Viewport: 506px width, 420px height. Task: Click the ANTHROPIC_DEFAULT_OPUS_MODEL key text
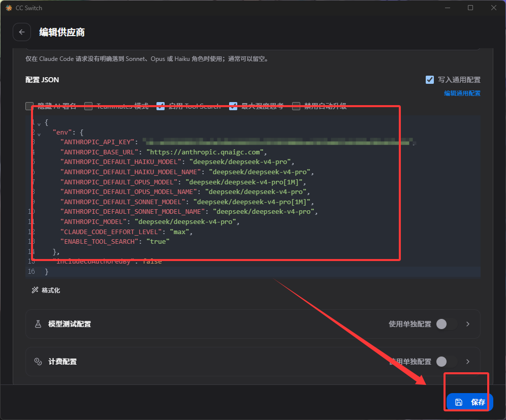pyautogui.click(x=119, y=182)
